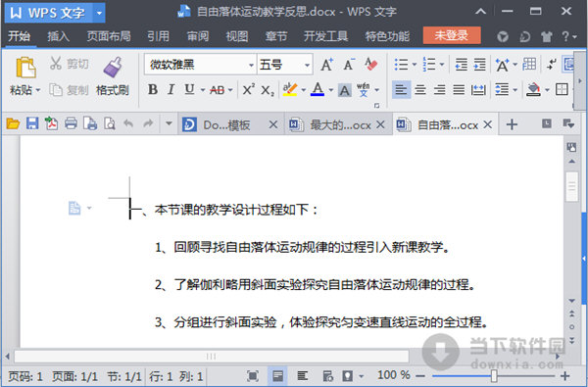This screenshot has width=588, height=387.
Task: Click the paragraph shading paint bucket
Action: [x=534, y=89]
